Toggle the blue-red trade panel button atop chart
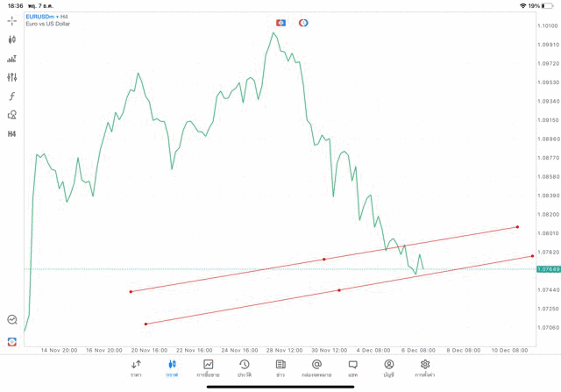Viewport: 561px width, 392px height. click(280, 23)
